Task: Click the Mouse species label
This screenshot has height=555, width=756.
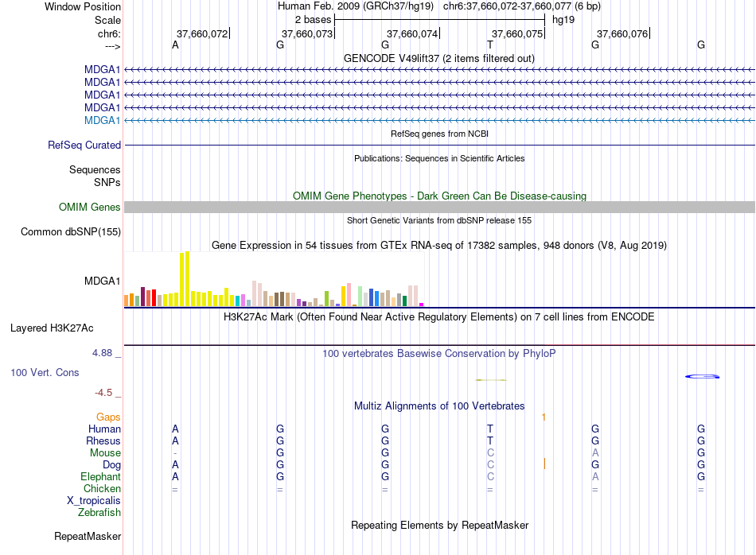Action: (x=105, y=453)
